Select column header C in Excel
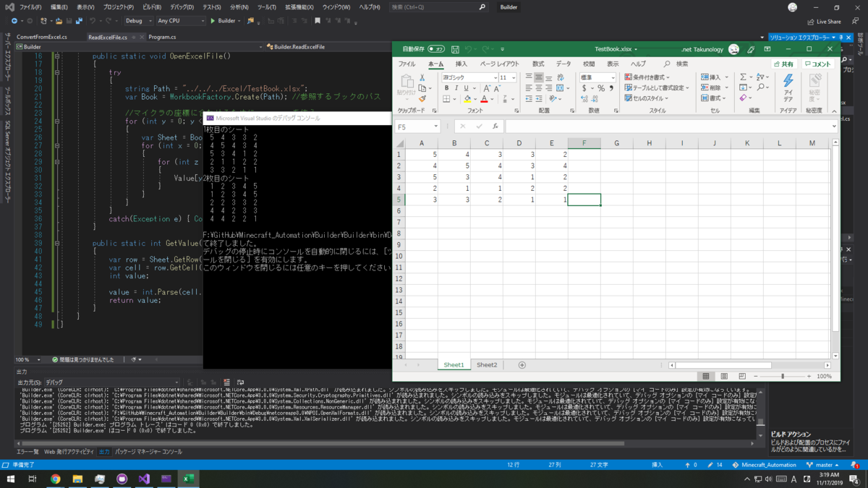This screenshot has height=488, width=868. pos(486,143)
